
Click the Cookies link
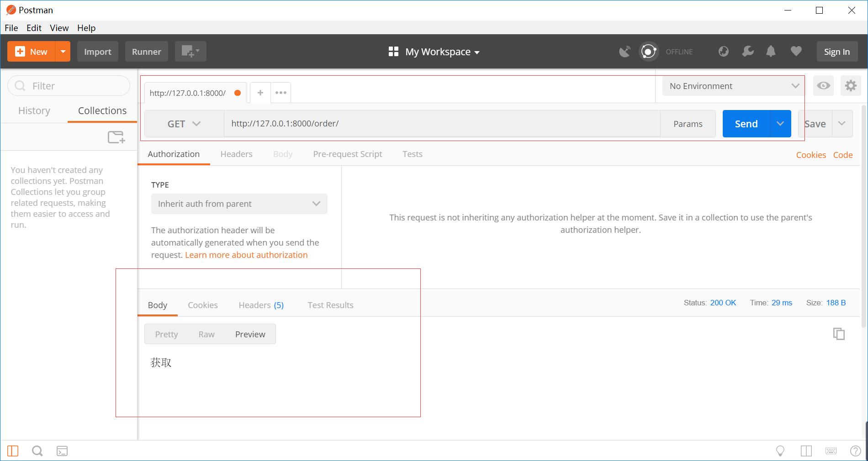(811, 155)
